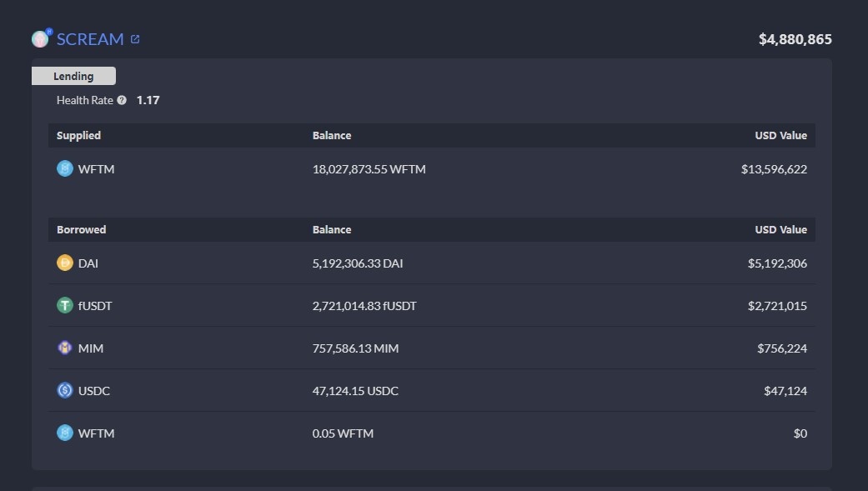Click the DAI token icon

(x=65, y=263)
